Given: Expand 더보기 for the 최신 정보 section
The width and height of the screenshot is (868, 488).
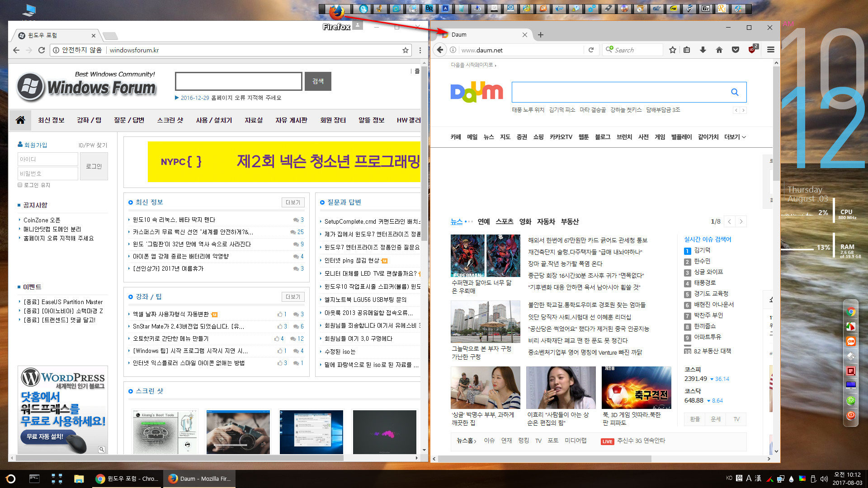Looking at the screenshot, I should pyautogui.click(x=292, y=202).
